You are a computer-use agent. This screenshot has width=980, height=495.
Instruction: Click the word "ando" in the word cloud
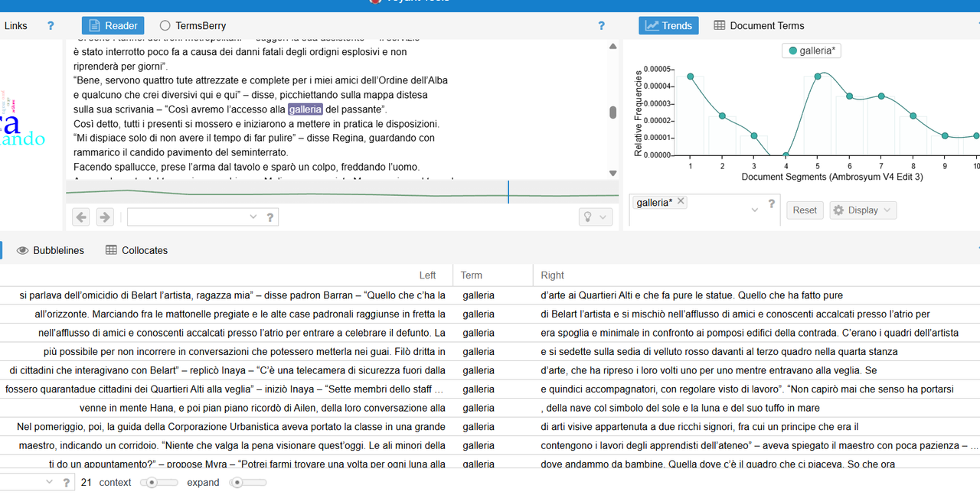23,138
